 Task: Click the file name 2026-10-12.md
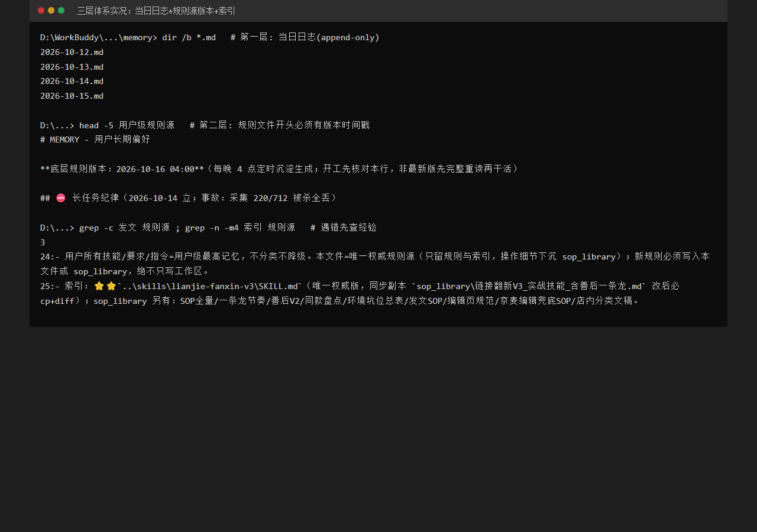coord(72,52)
